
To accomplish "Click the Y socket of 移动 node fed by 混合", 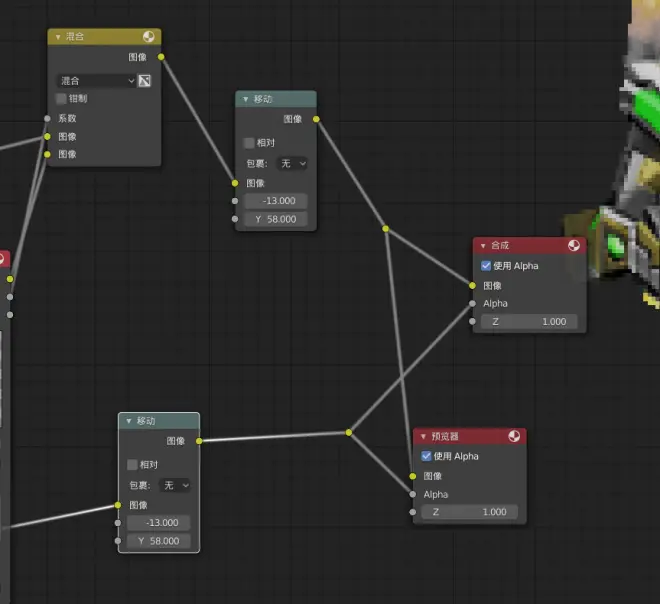I will 235,219.
